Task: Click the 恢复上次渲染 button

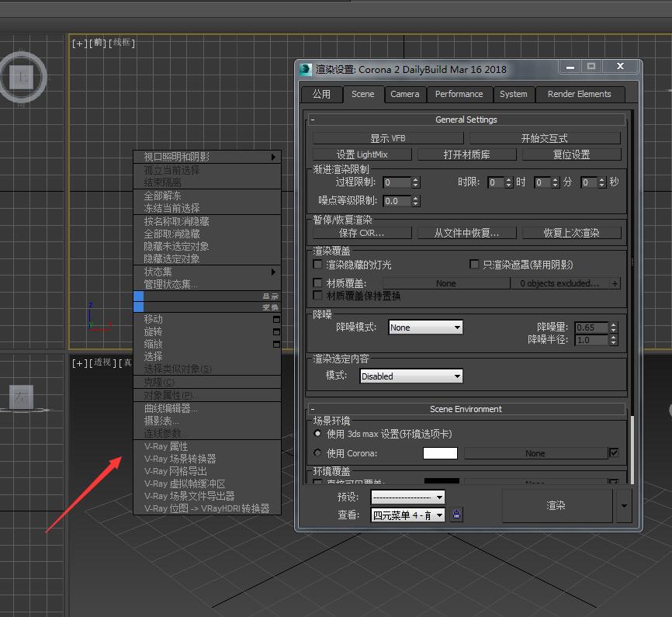Action: pyautogui.click(x=571, y=233)
